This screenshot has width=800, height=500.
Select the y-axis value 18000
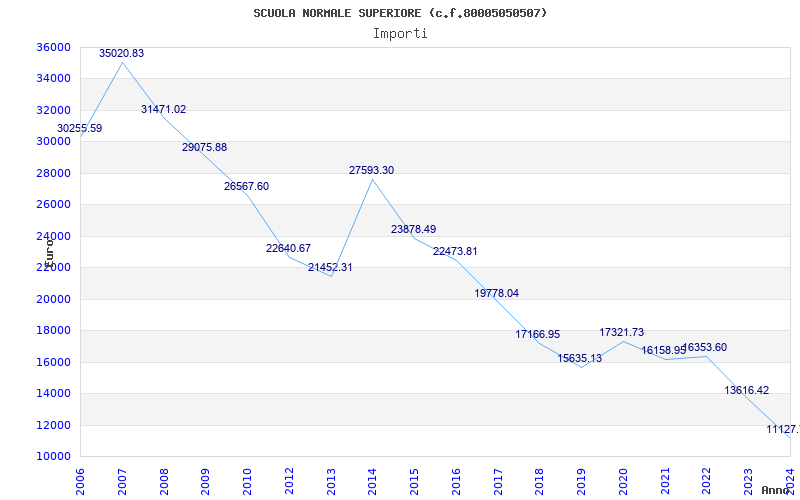click(54, 331)
